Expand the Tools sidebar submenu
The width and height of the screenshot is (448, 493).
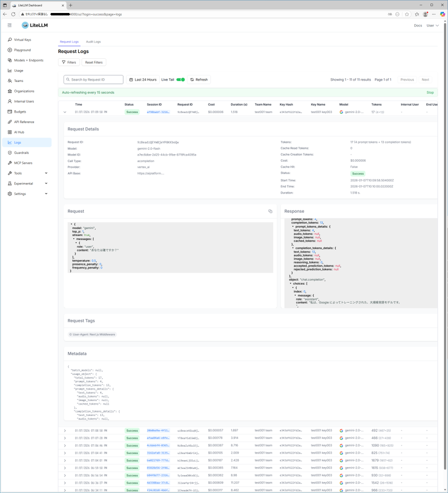(46, 173)
